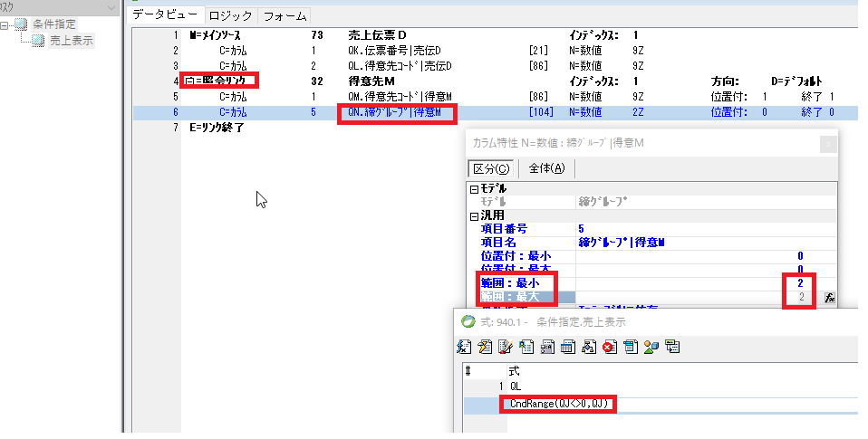868x439 pixels.
Task: Switch to the フォーム tab
Action: click(x=285, y=15)
